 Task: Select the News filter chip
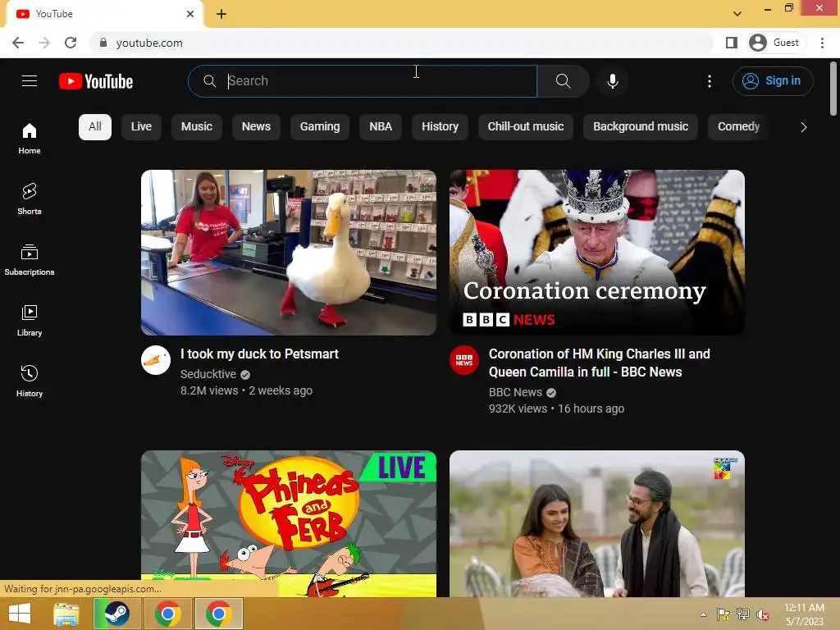[256, 127]
